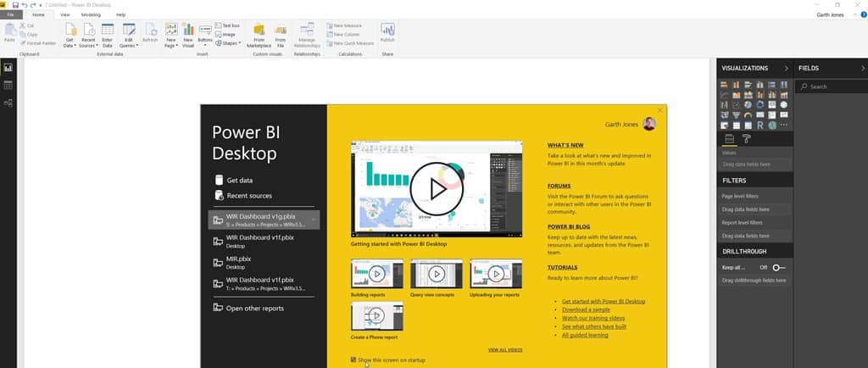868x368 pixels.
Task: Open the Format paint-roller tab in Visualizations
Action: [746, 139]
